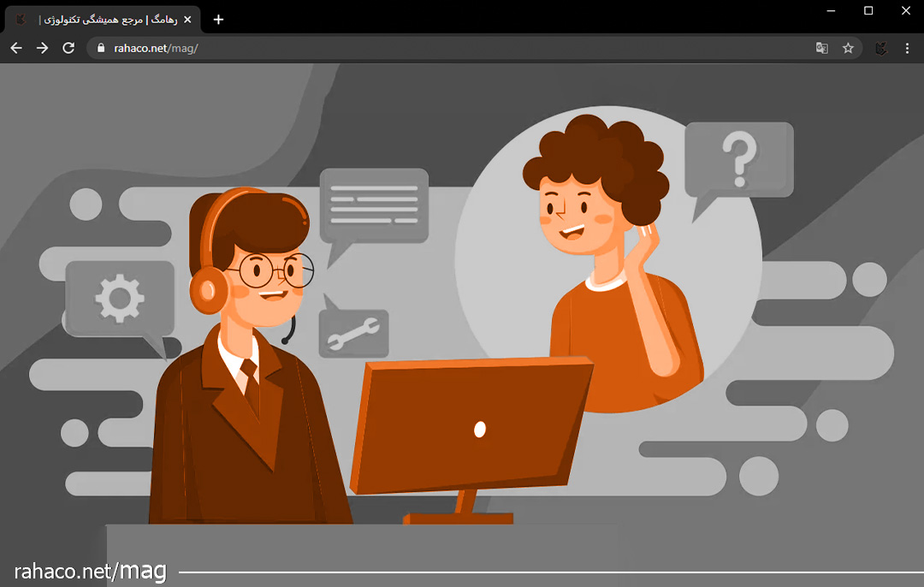Close the رهامگ browser tab
Viewport: 924px width, 587px height.
point(187,20)
